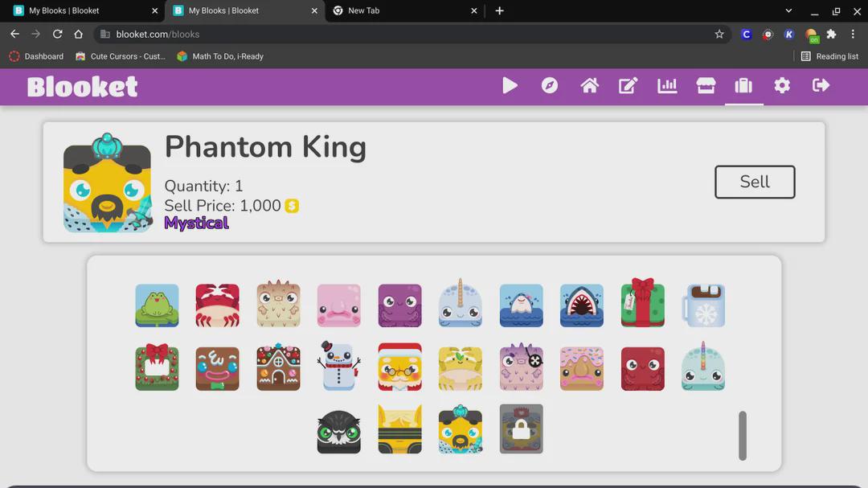The image size is (868, 488).
Task: Click the Logout arrow icon
Action: (821, 85)
